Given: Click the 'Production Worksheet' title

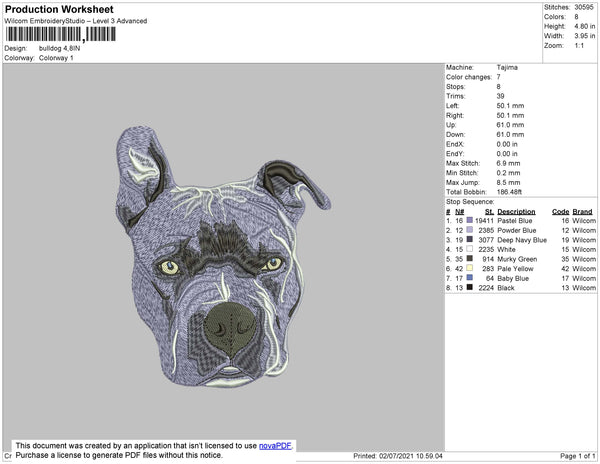Looking at the screenshot, I should coord(59,10).
